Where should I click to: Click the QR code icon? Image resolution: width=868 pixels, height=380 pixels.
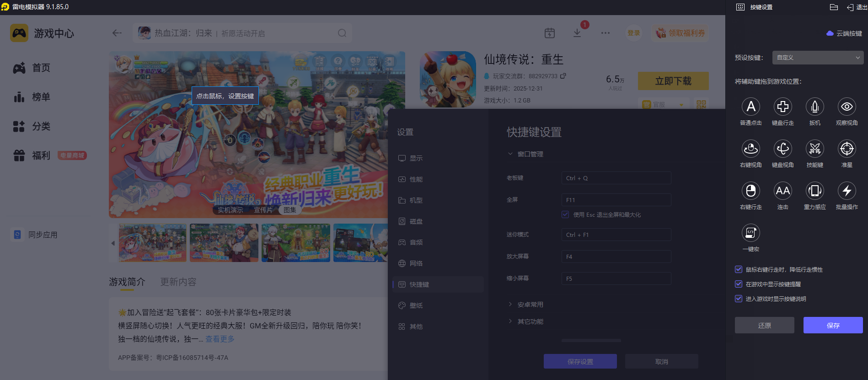point(701,105)
